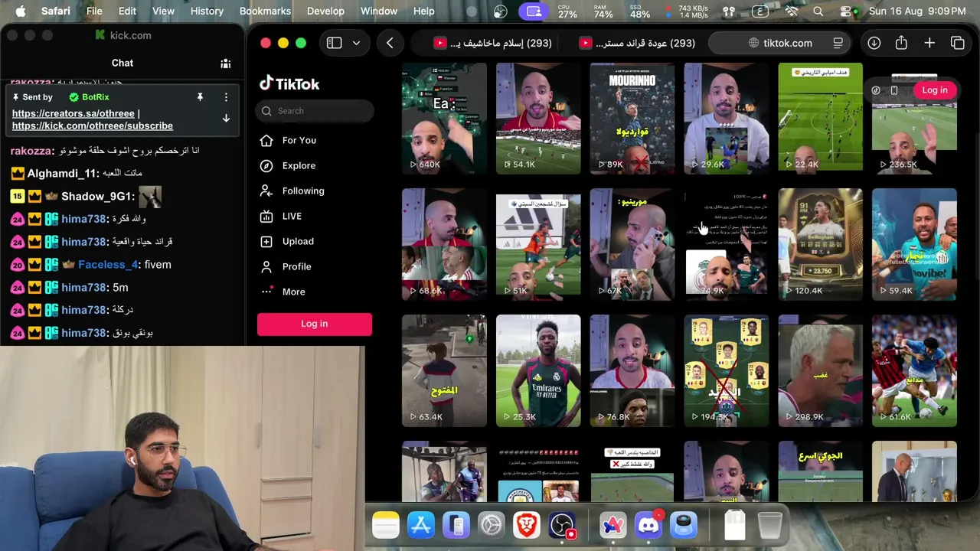Click the Safari share icon
The height and width of the screenshot is (551, 980).
(901, 43)
